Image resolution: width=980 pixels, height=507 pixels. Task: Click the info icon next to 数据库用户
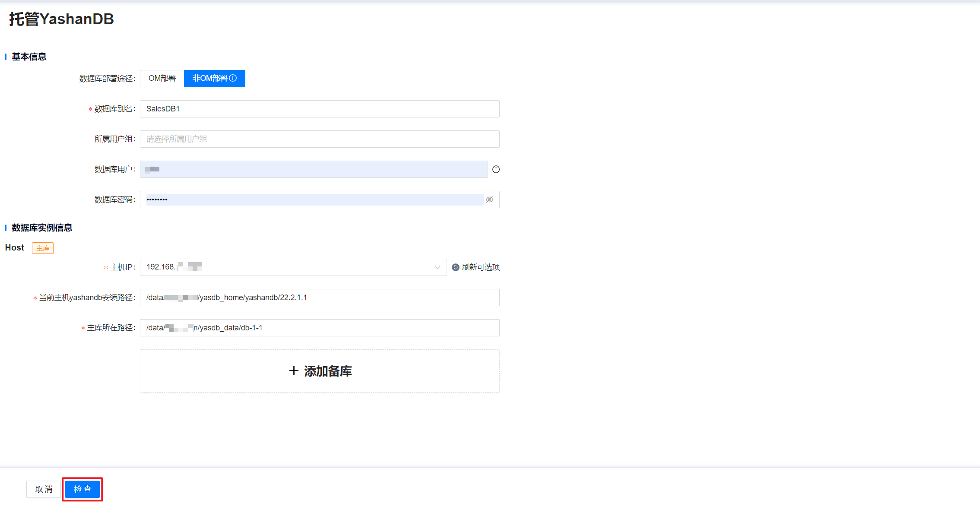(x=496, y=169)
